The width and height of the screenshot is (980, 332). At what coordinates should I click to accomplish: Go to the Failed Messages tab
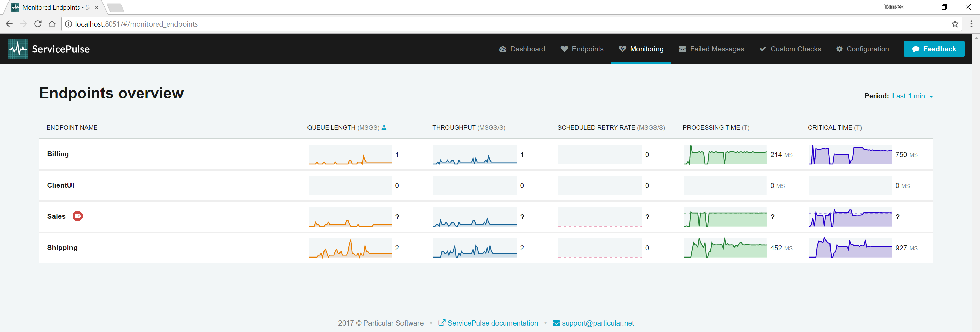[711, 49]
